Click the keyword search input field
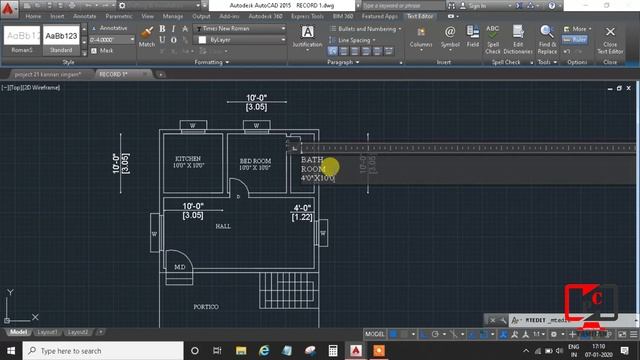The image size is (640, 360). point(402,6)
